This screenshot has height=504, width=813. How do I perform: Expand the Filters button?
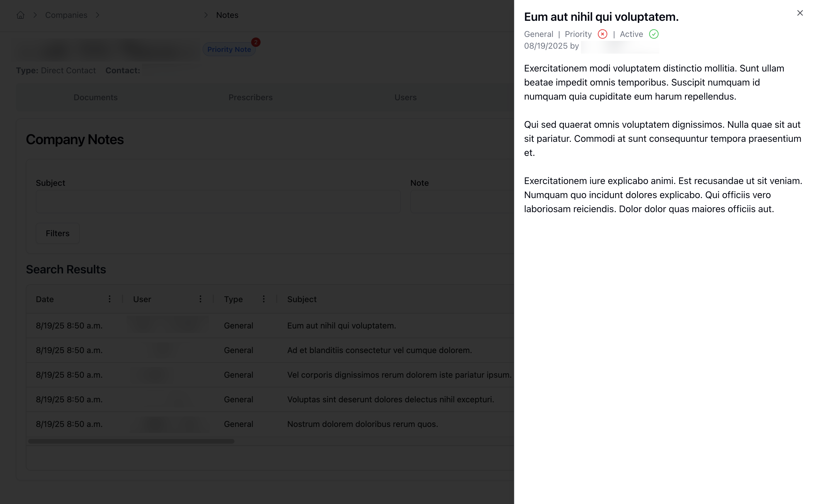[57, 233]
